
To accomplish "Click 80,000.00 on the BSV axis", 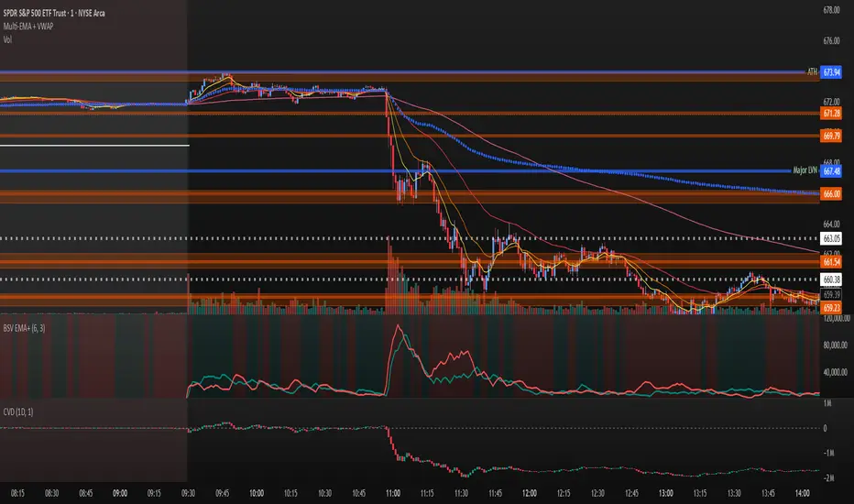I will pyautogui.click(x=835, y=345).
